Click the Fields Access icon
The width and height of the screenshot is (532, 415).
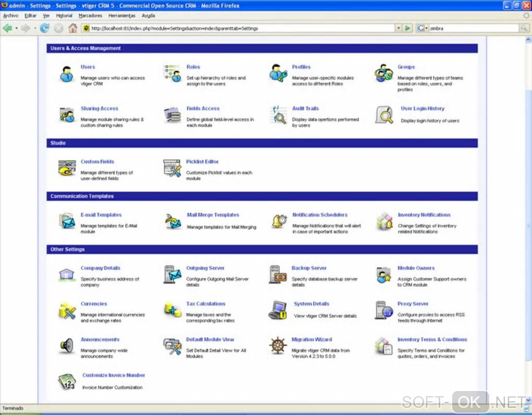(172, 115)
